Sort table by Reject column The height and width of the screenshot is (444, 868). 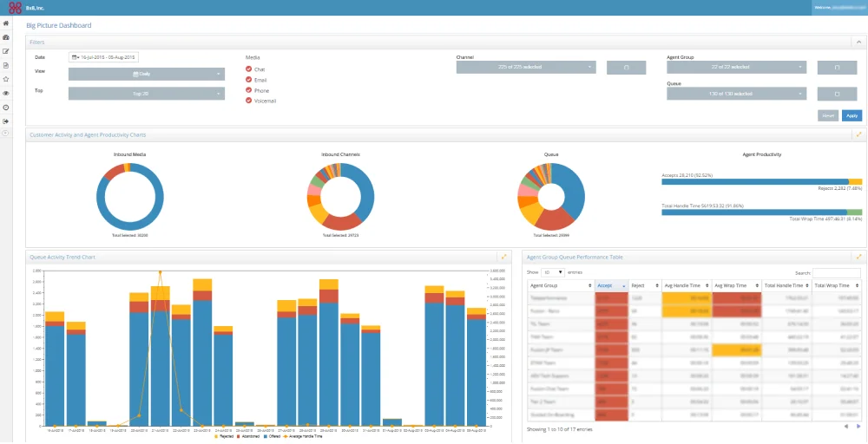click(645, 286)
